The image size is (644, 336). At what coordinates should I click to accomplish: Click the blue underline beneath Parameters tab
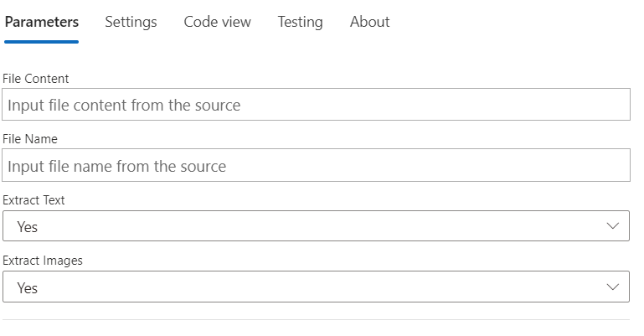42,41
